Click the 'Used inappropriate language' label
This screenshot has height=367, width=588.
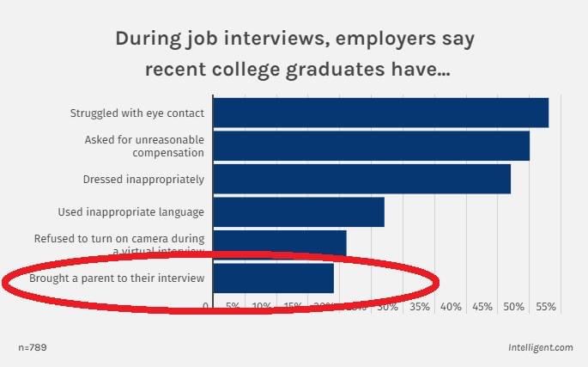(130, 211)
